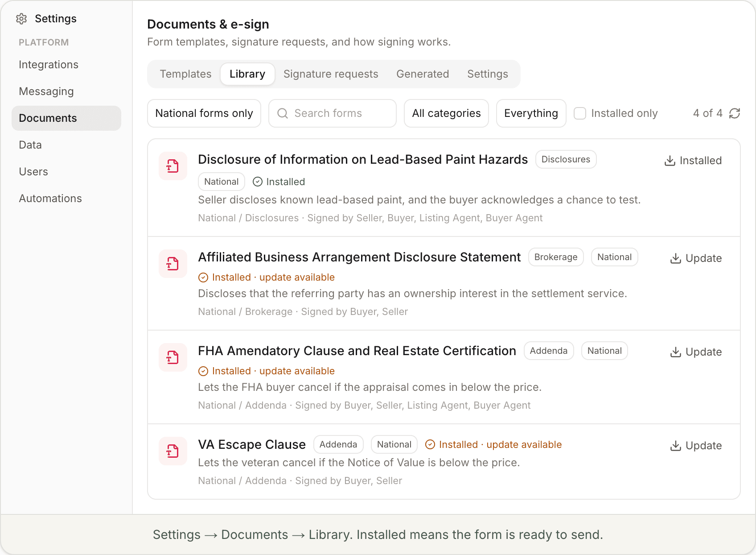Click the document icon for FHA Amendatory Clause
Image resolution: width=756 pixels, height=555 pixels.
173,357
